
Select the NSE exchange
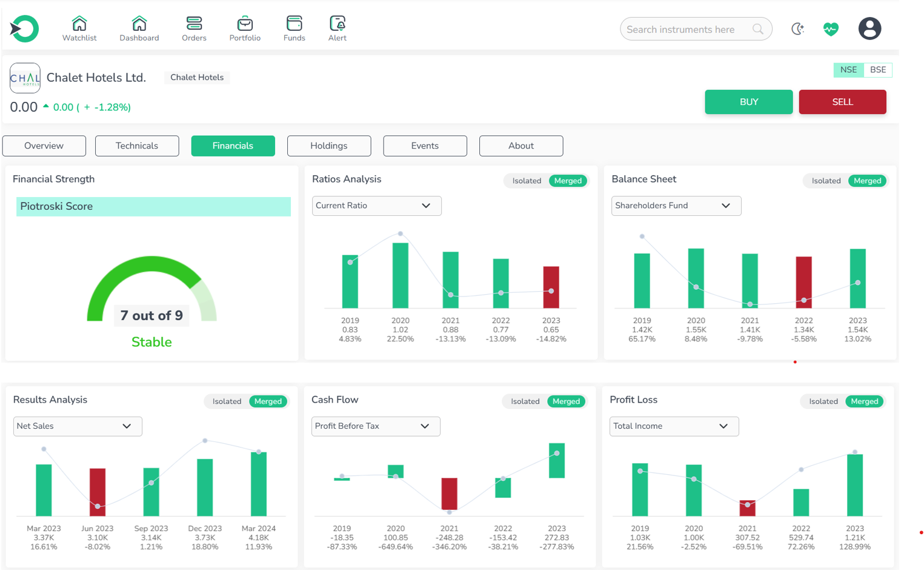848,70
